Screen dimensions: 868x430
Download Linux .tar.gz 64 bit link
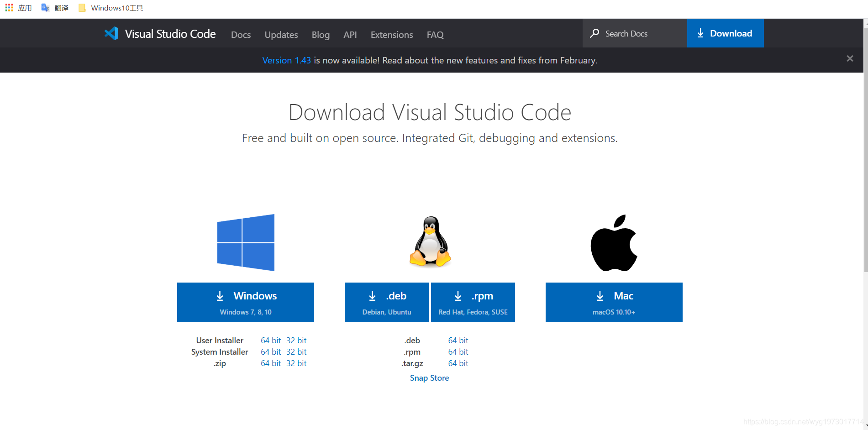458,363
